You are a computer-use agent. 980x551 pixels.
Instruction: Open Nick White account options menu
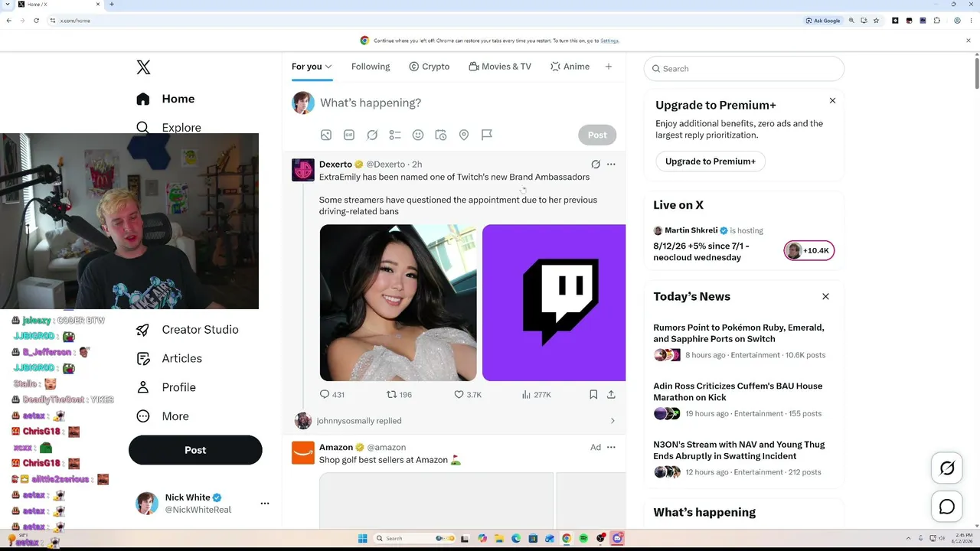coord(265,504)
